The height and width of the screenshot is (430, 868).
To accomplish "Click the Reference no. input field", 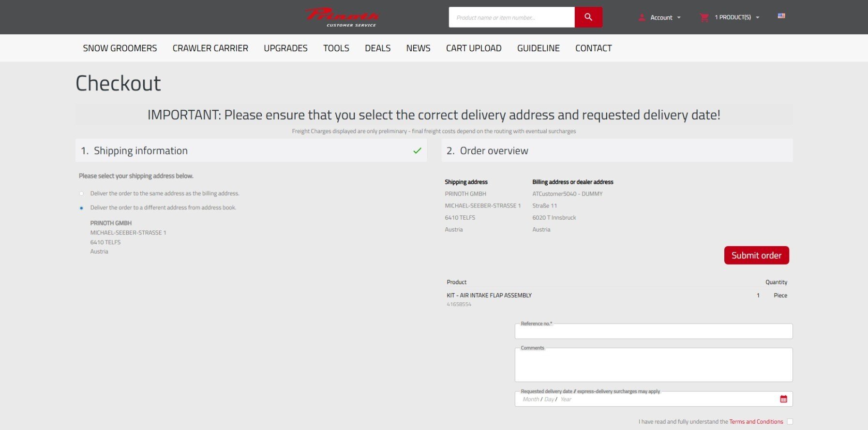I will point(654,331).
